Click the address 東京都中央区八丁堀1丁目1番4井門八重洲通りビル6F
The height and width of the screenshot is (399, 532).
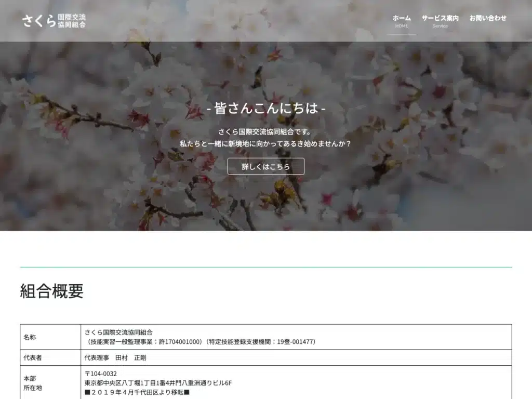click(158, 383)
